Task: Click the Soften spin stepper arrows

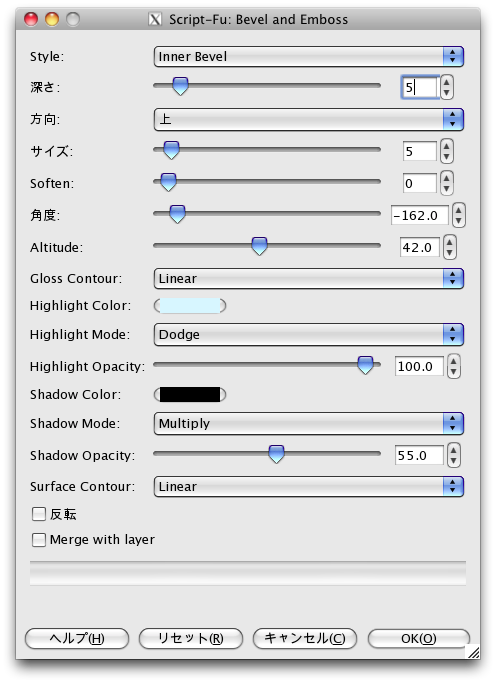Action: [x=446, y=183]
